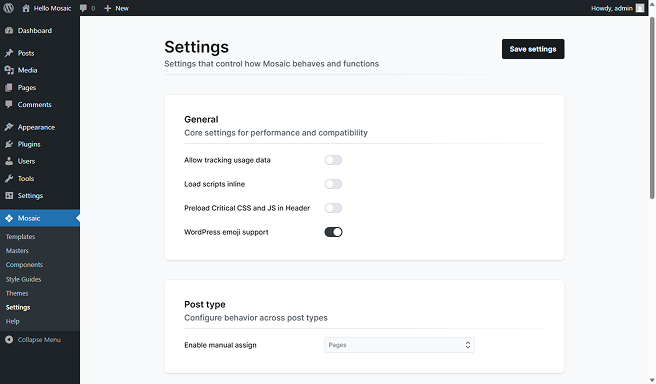Click the scrollbar up arrow
This screenshot has width=656, height=384.
tap(652, 3)
